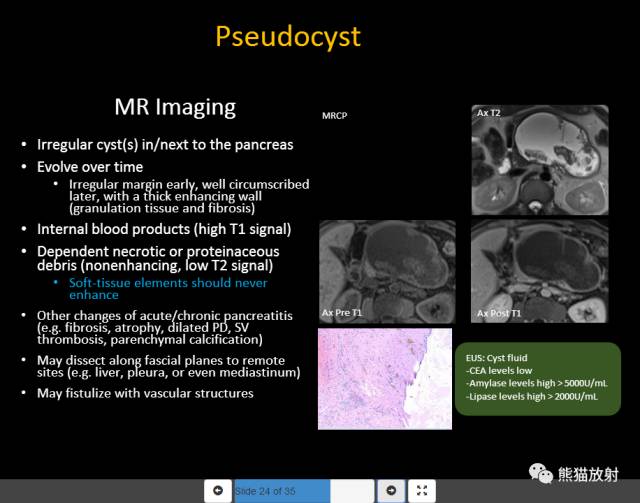Viewport: 640px width, 503px height.
Task: Click the 'Evolve over time' bullet
Action: 90,167
